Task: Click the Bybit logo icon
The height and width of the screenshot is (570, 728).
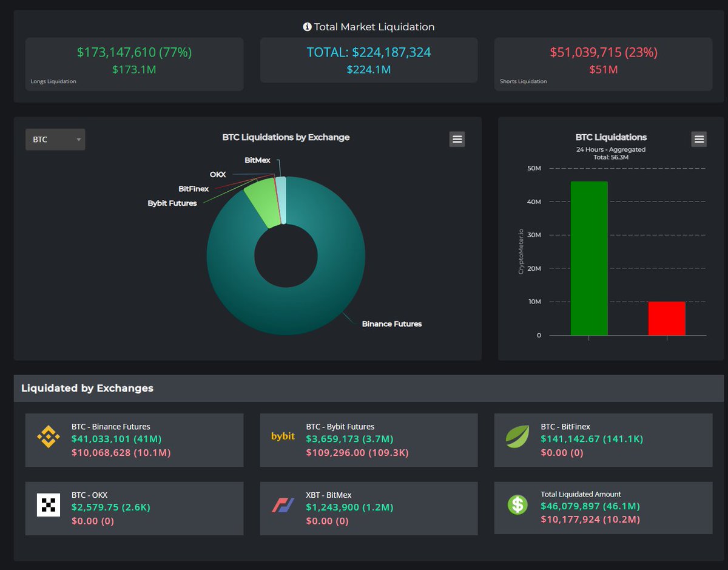Action: click(283, 436)
